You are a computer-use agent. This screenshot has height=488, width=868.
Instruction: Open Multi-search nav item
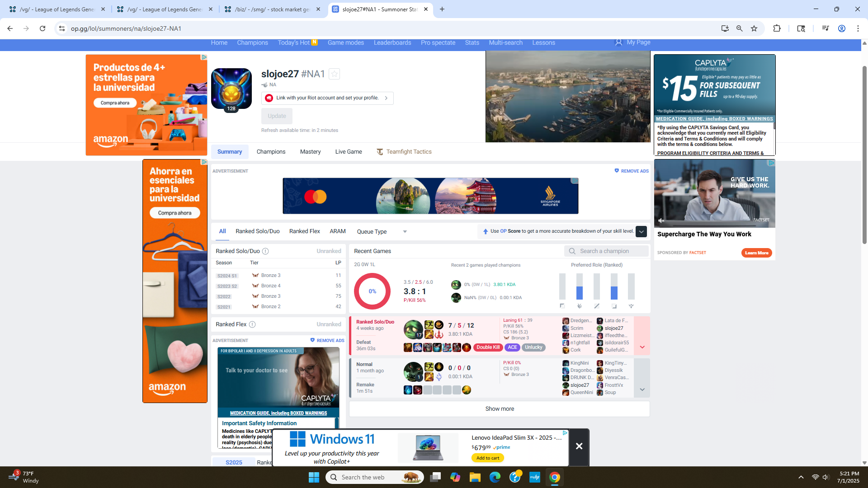(x=505, y=43)
